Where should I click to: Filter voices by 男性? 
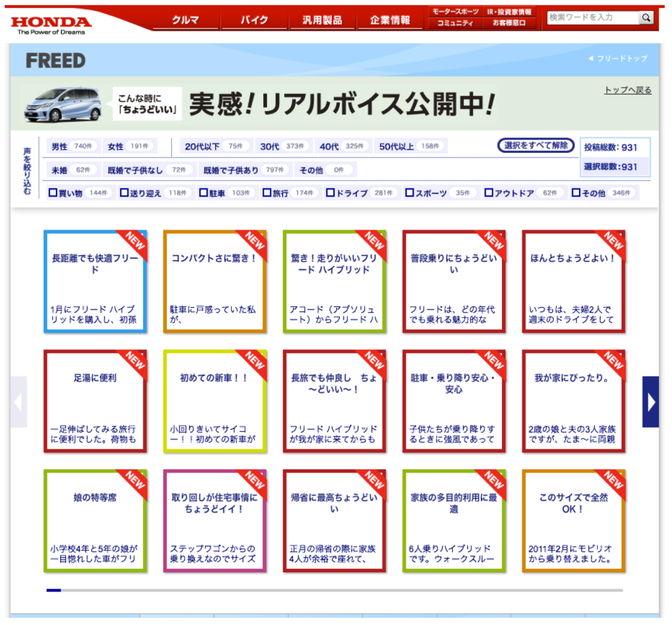pyautogui.click(x=60, y=146)
